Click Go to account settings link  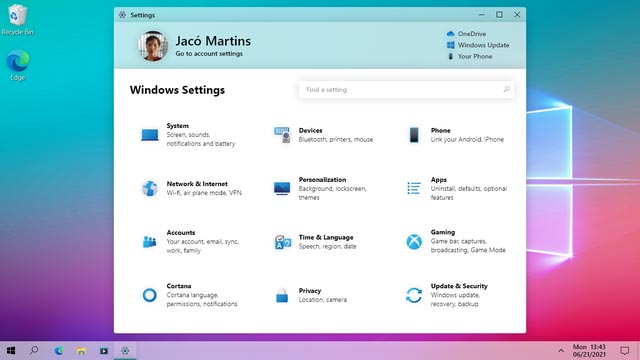click(209, 53)
